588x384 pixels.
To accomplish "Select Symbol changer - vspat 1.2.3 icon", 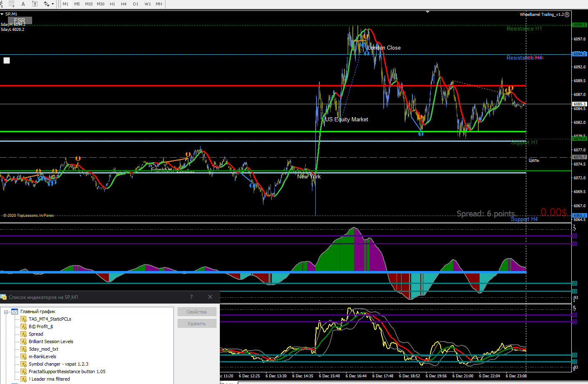I will tap(24, 364).
